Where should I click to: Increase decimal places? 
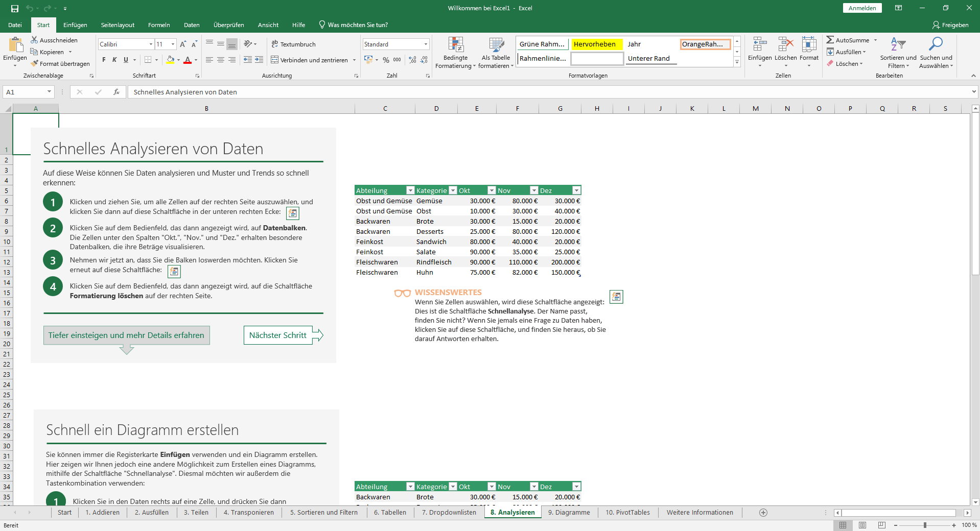412,60
